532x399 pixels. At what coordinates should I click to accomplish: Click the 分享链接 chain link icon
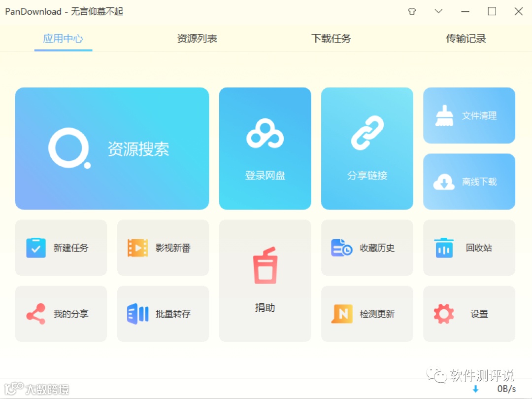(x=367, y=133)
